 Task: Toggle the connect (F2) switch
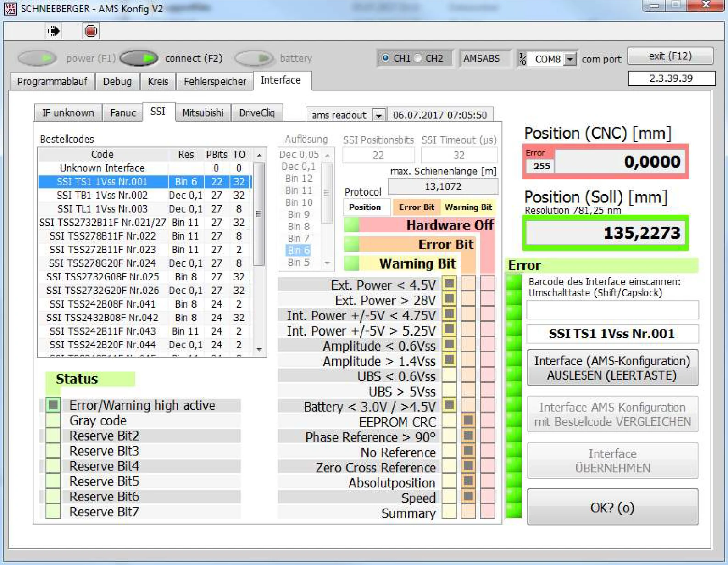click(x=139, y=58)
